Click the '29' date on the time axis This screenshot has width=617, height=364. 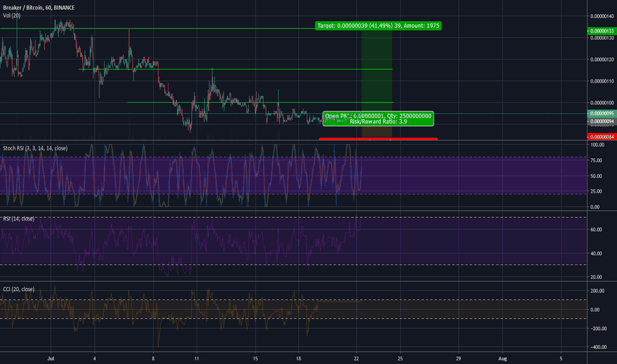pyautogui.click(x=458, y=359)
